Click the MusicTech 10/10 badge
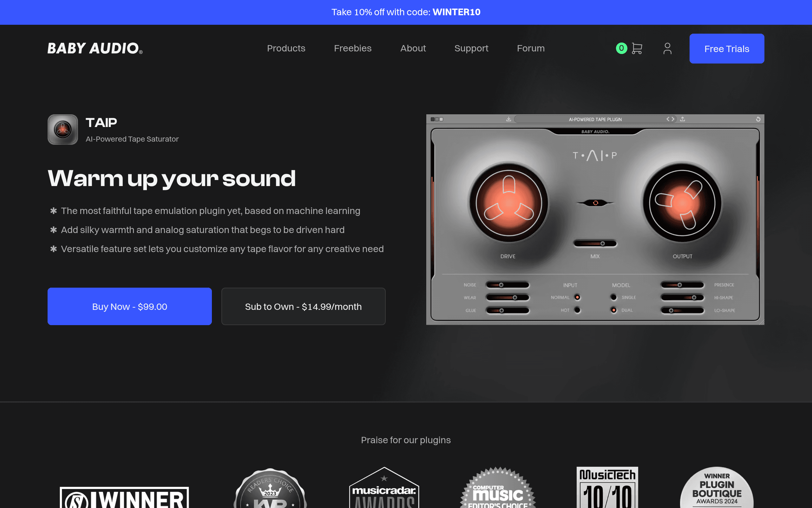Viewport: 812px width, 508px height. pos(607,487)
